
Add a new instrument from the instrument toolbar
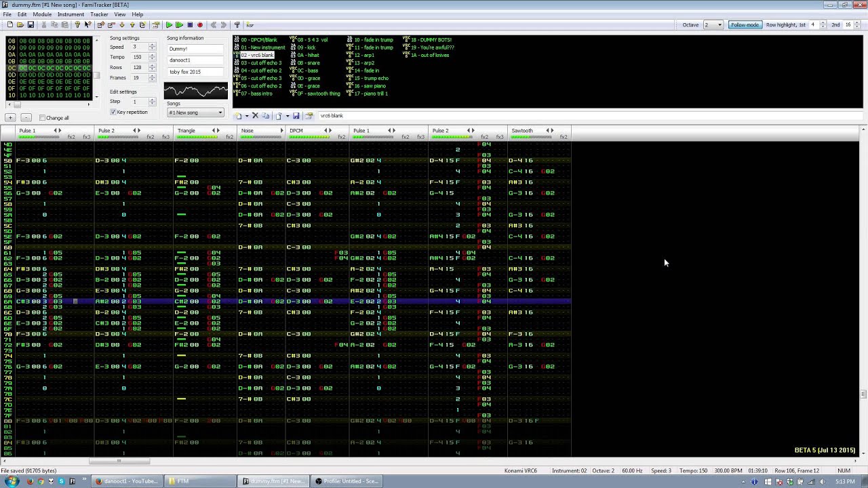238,116
